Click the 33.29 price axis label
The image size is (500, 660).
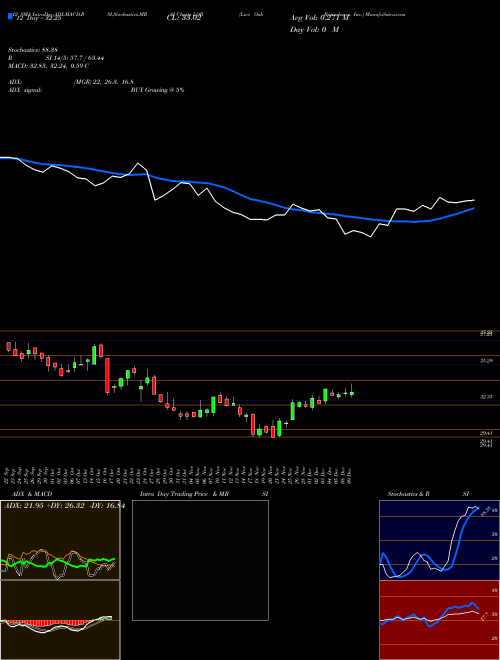click(487, 361)
